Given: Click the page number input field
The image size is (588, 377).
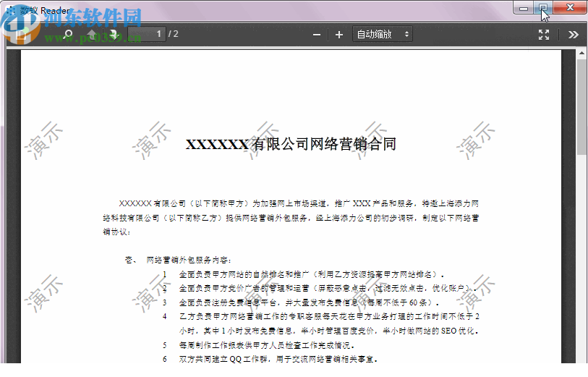Looking at the screenshot, I should (x=147, y=34).
